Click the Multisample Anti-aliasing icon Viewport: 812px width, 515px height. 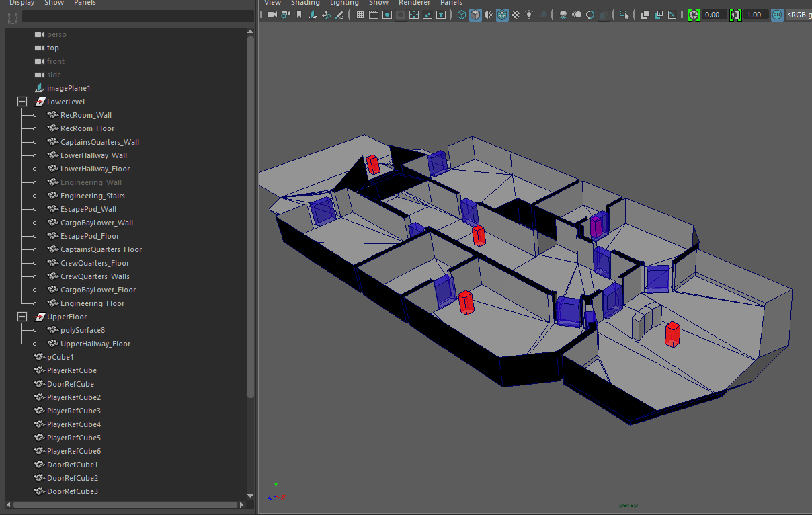[x=590, y=15]
